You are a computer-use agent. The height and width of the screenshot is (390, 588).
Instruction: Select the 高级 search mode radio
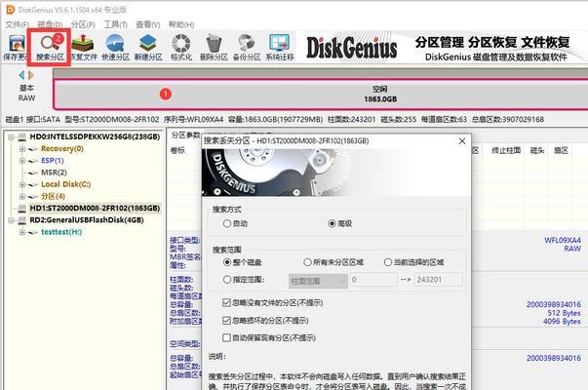pyautogui.click(x=332, y=223)
